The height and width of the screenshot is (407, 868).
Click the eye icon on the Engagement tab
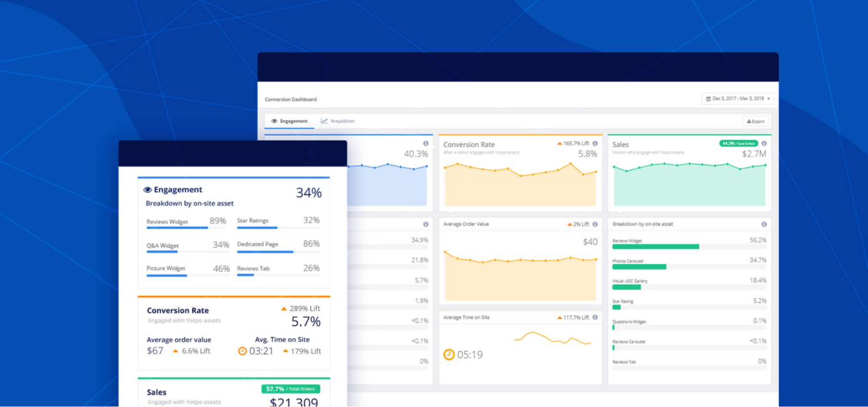click(274, 121)
